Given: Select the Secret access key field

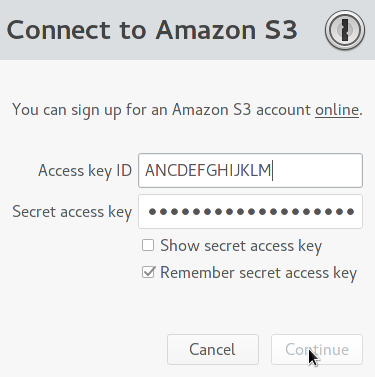Looking at the screenshot, I should pos(250,212).
